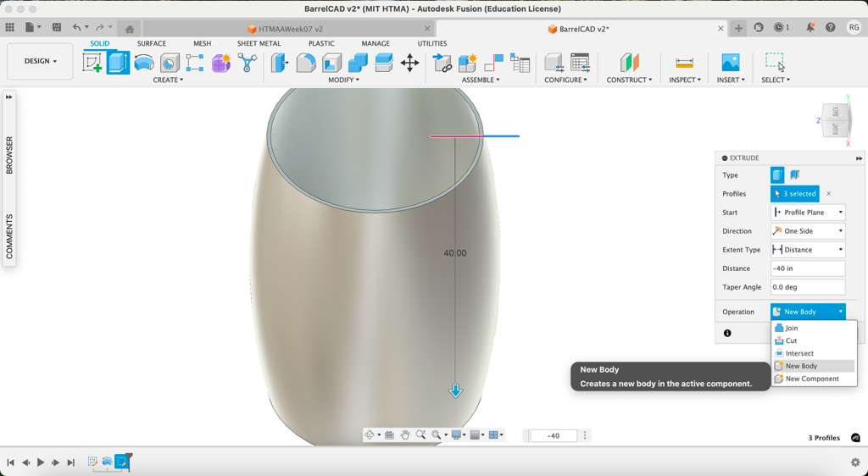Choose Cut from the Operation list
The width and height of the screenshot is (868, 476).
point(791,340)
